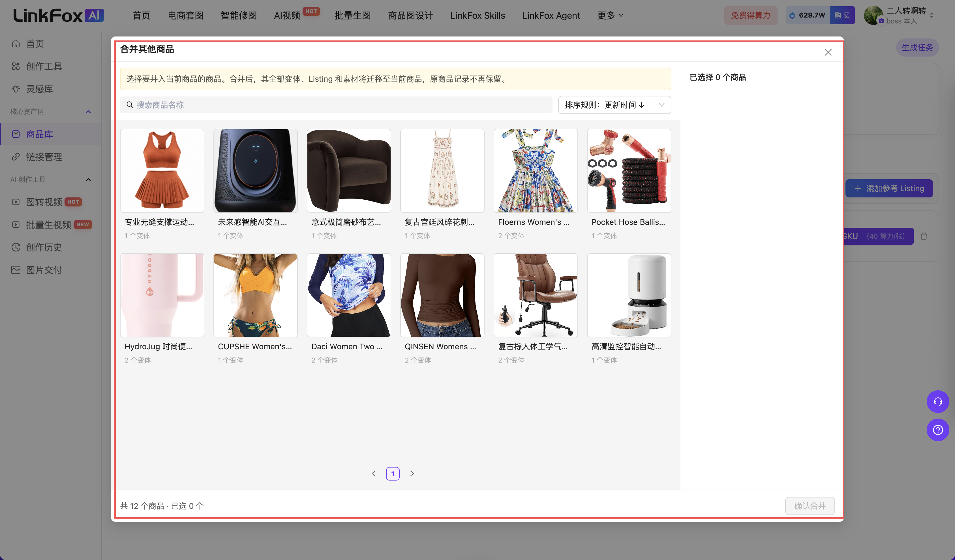Go to next page arrow in pagination
This screenshot has width=955, height=560.
point(412,473)
